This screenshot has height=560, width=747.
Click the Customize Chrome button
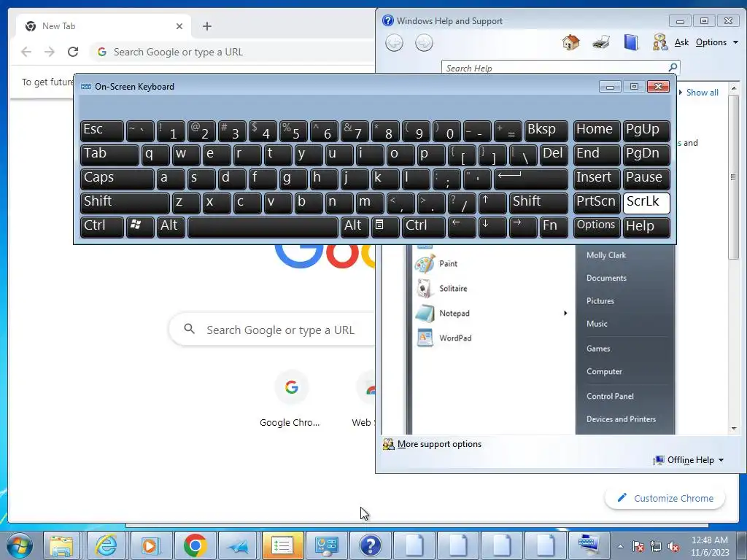[665, 498]
